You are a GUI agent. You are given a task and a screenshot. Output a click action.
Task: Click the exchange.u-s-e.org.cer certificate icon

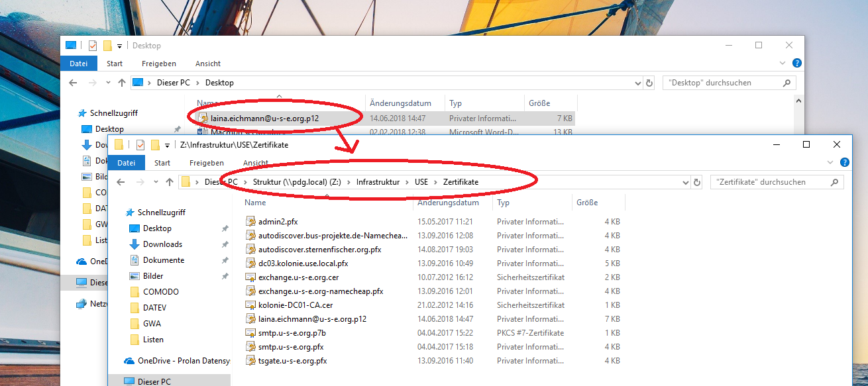pyautogui.click(x=250, y=277)
